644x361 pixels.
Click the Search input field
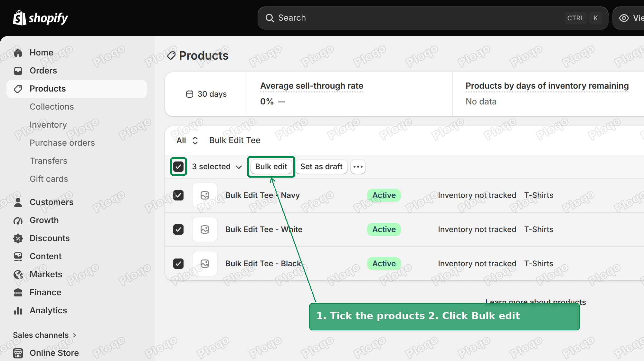point(433,18)
